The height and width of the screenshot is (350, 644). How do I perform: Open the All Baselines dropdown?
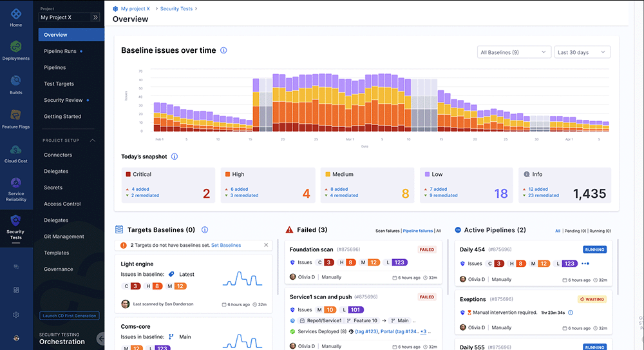tap(513, 52)
